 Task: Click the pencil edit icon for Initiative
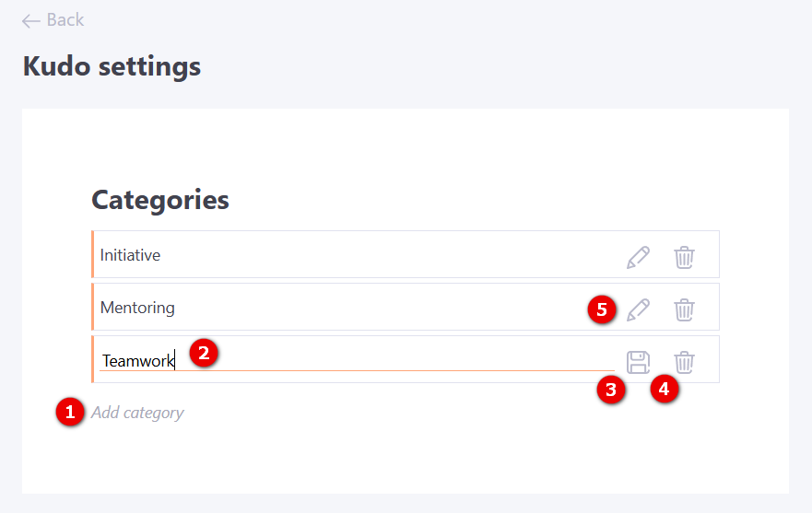tap(638, 257)
